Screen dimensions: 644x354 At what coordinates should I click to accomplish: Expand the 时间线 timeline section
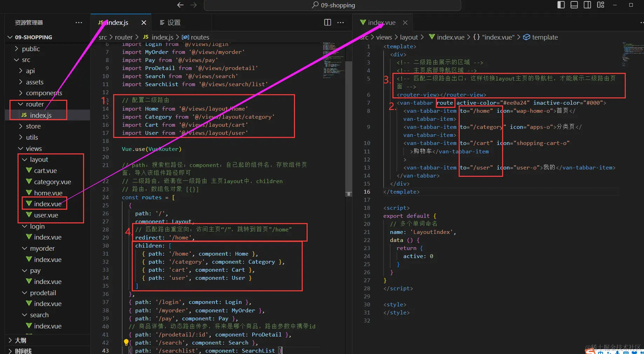[x=23, y=350]
